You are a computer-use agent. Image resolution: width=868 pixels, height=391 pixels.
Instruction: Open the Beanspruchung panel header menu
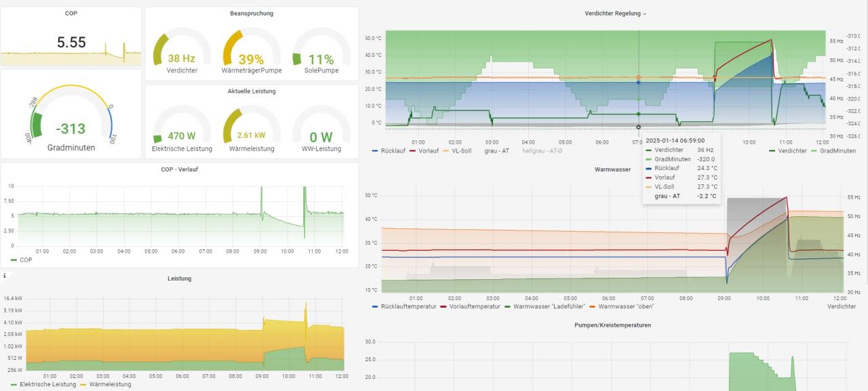coord(252,14)
